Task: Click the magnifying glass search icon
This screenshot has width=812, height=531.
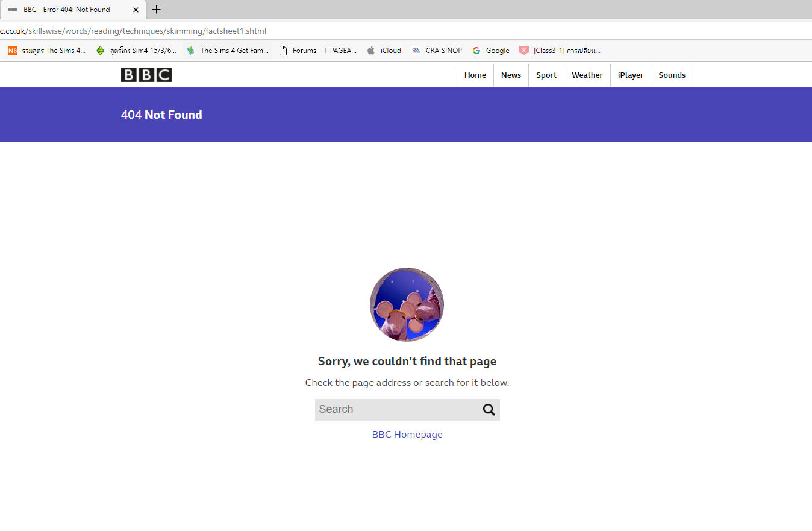Action: [x=489, y=410]
